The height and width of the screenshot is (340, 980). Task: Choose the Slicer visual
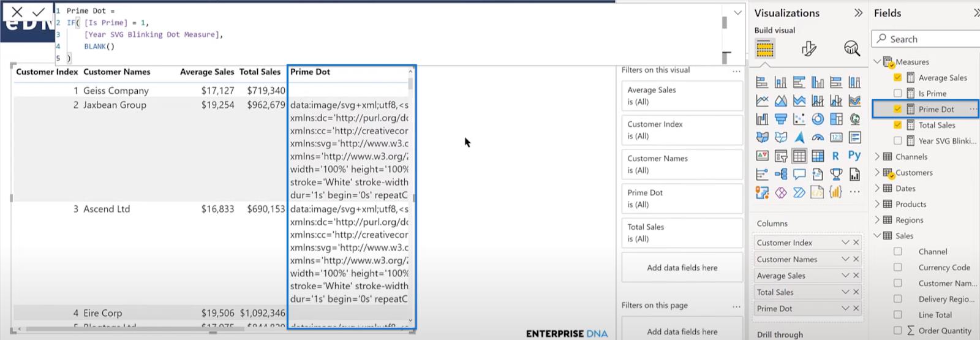point(780,156)
